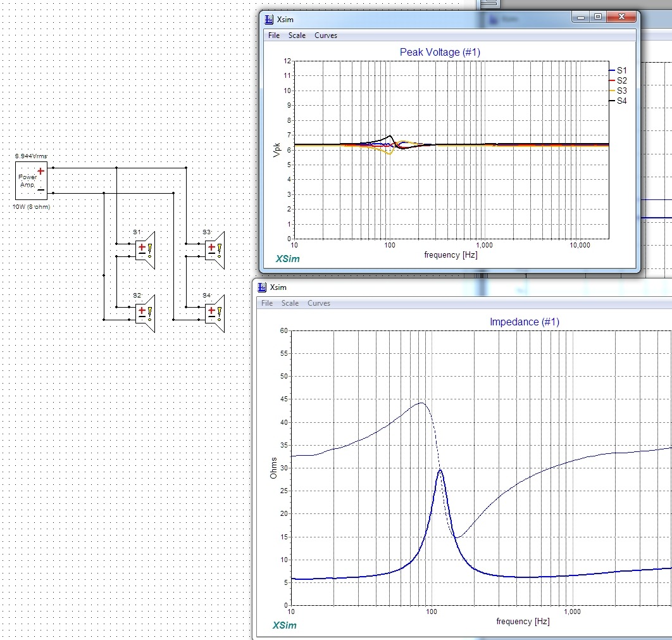Click XSim logo in Impedance window

coord(285,625)
